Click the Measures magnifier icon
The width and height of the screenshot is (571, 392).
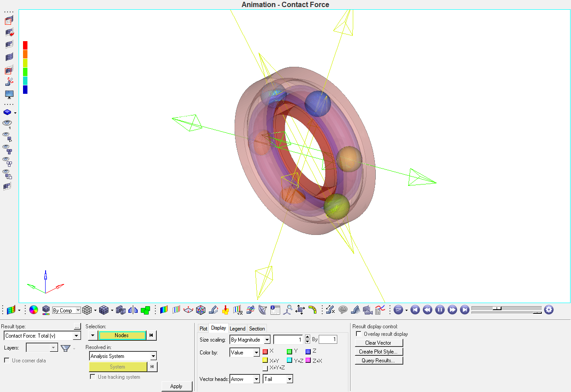click(x=288, y=310)
